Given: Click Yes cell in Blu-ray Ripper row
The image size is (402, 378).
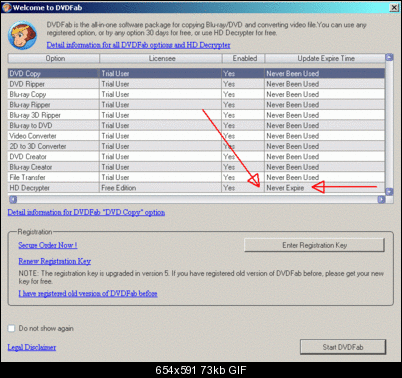Looking at the screenshot, I should (x=243, y=105).
